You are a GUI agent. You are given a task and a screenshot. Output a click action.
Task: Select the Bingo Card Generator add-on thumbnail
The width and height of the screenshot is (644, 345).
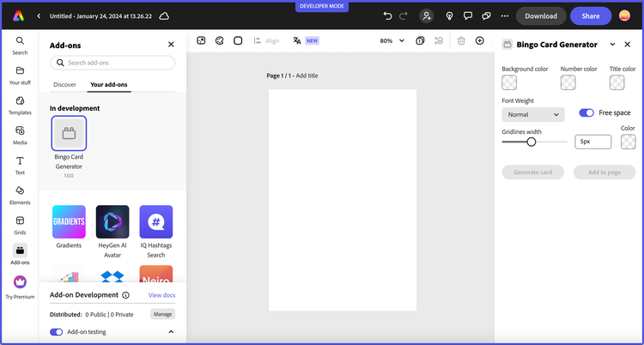(x=69, y=133)
